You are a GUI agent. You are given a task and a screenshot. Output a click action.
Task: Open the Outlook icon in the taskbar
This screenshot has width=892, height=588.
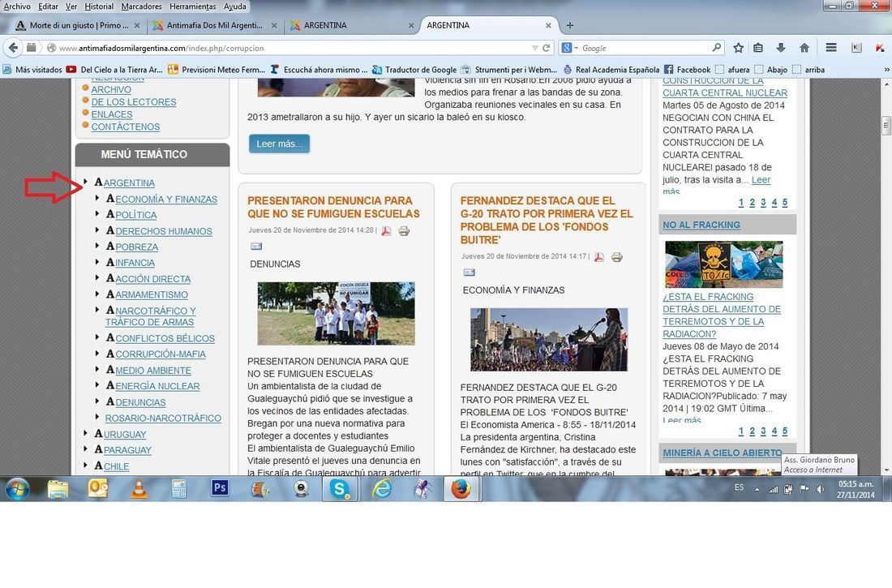[x=98, y=489]
